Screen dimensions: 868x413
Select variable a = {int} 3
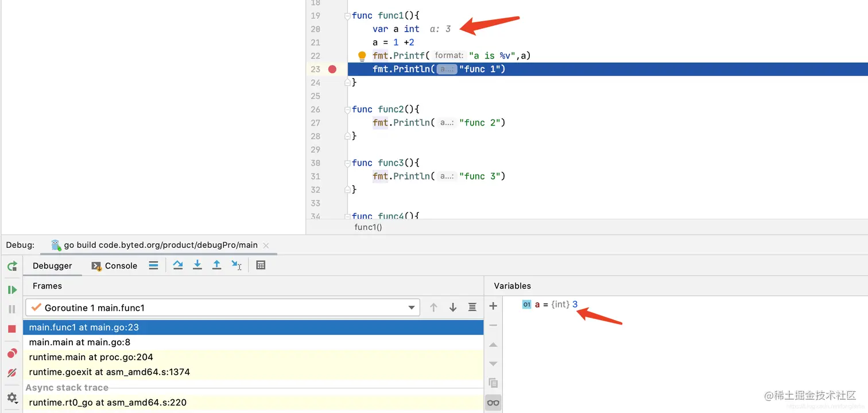(x=550, y=305)
